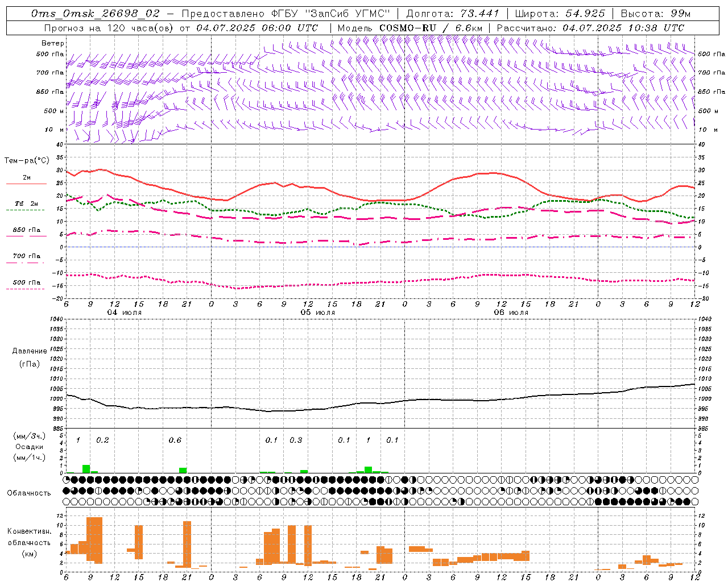Click the "06 июля" date label

(511, 313)
